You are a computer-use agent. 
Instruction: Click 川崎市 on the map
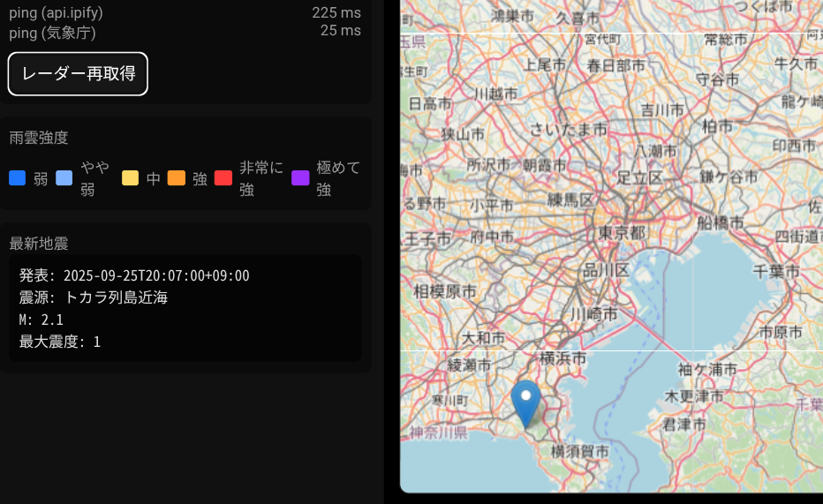593,313
